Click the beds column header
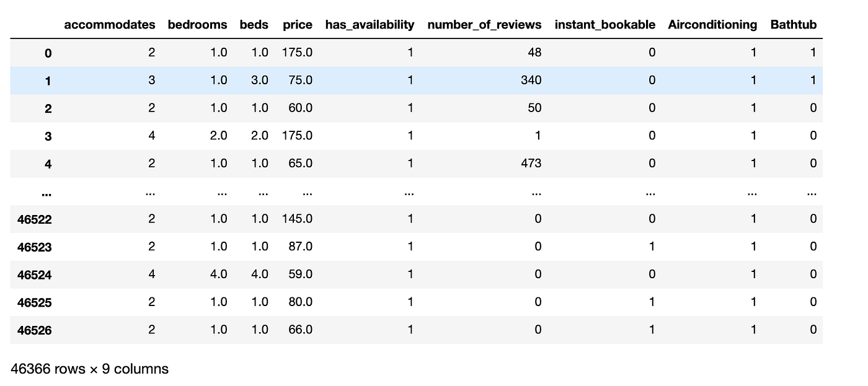The width and height of the screenshot is (868, 386). click(x=254, y=25)
